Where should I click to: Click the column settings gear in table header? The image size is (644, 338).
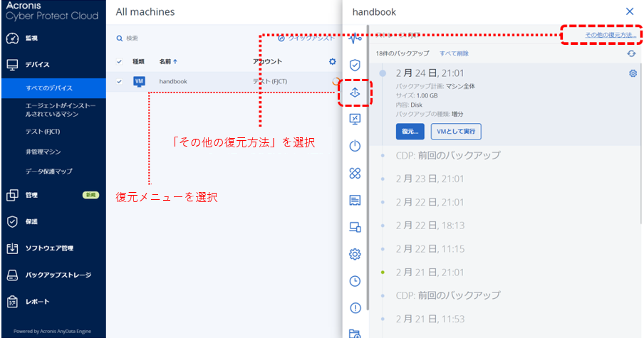click(x=332, y=62)
